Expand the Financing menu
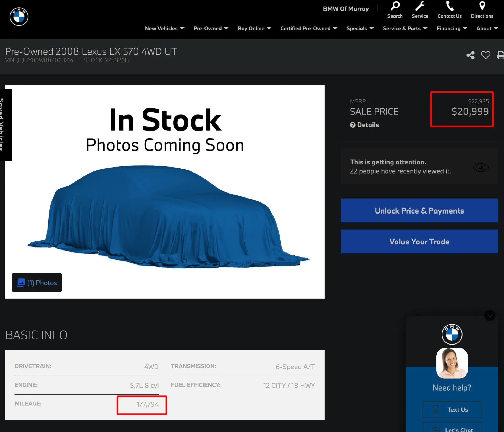The width and height of the screenshot is (504, 432). (x=452, y=28)
